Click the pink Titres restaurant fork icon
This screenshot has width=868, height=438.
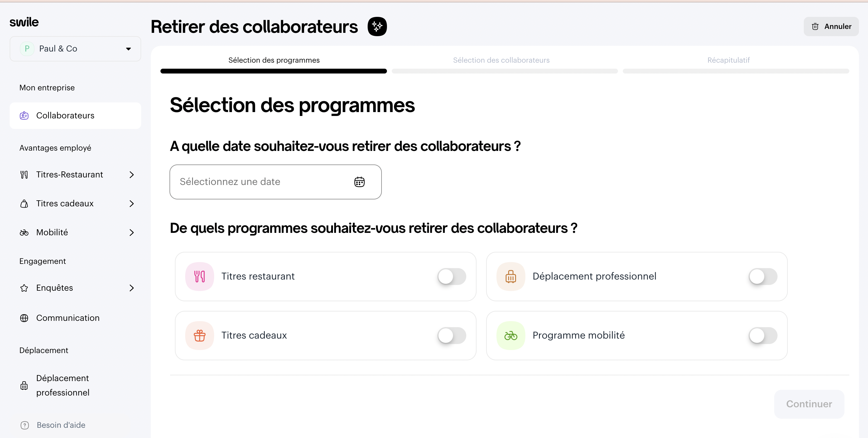[x=199, y=277]
